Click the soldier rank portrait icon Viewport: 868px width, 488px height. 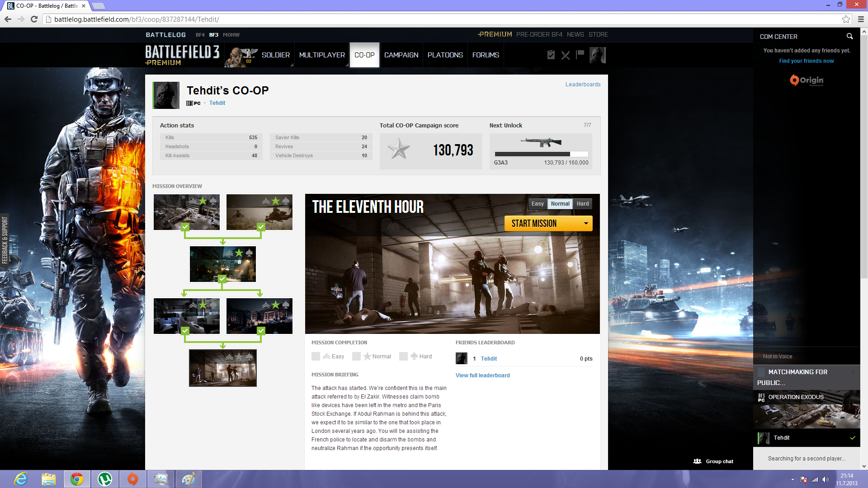pyautogui.click(x=241, y=56)
